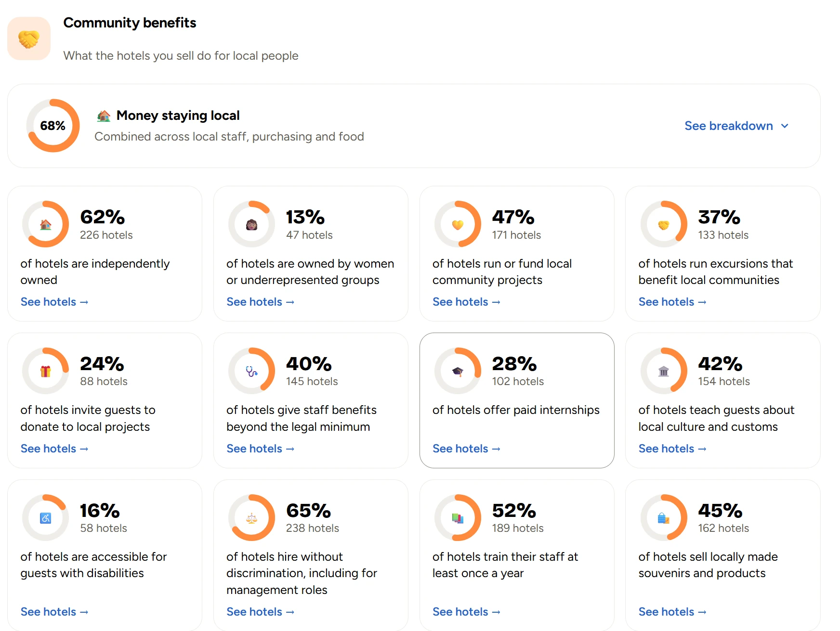Open See hotels for independently owned hotels
The width and height of the screenshot is (840, 631).
54,302
